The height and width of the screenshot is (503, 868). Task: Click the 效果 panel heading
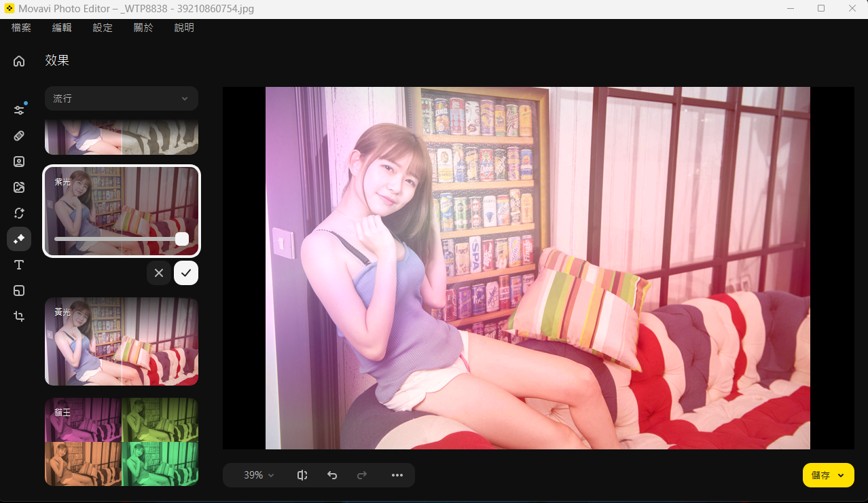[x=57, y=60]
